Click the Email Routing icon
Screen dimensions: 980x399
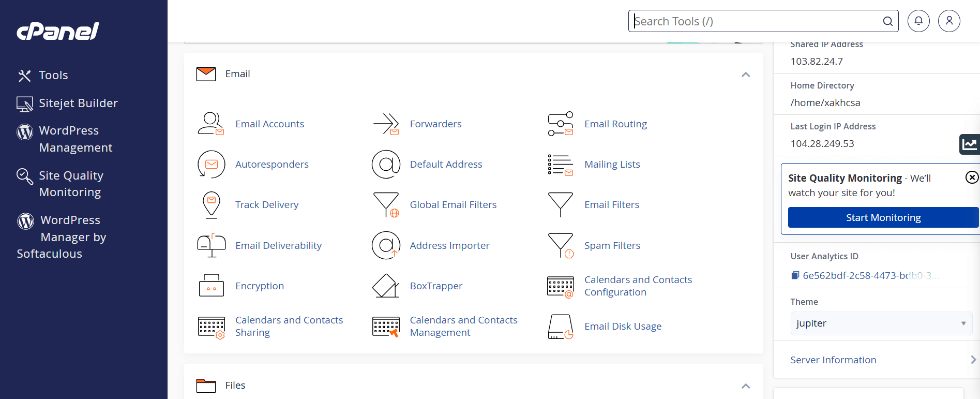(561, 124)
